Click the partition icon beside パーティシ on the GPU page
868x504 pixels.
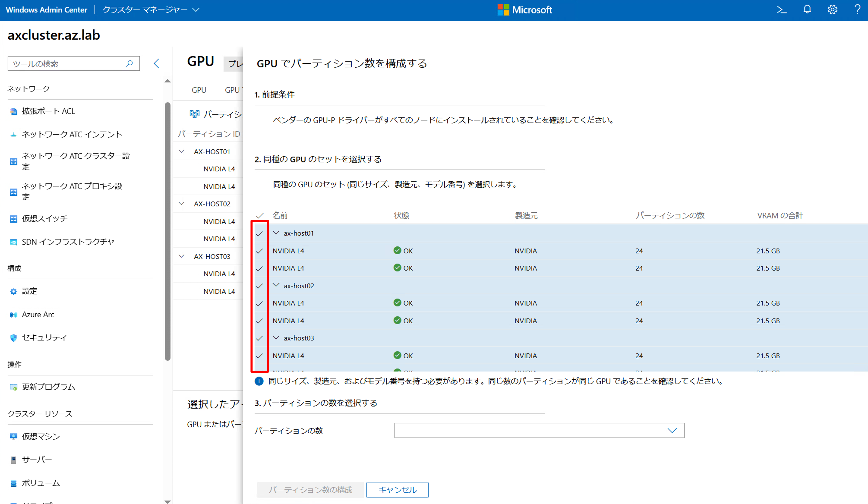click(x=195, y=114)
